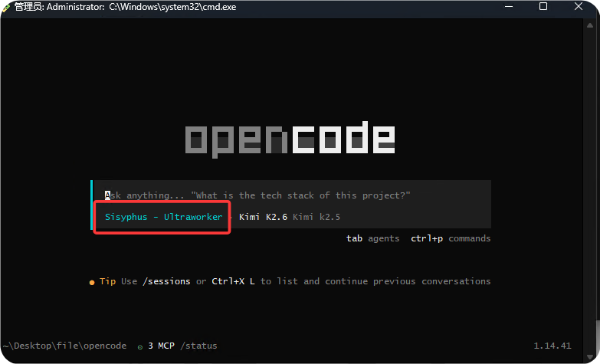
Task: Click the scrollbar up arrow
Action: click(590, 25)
